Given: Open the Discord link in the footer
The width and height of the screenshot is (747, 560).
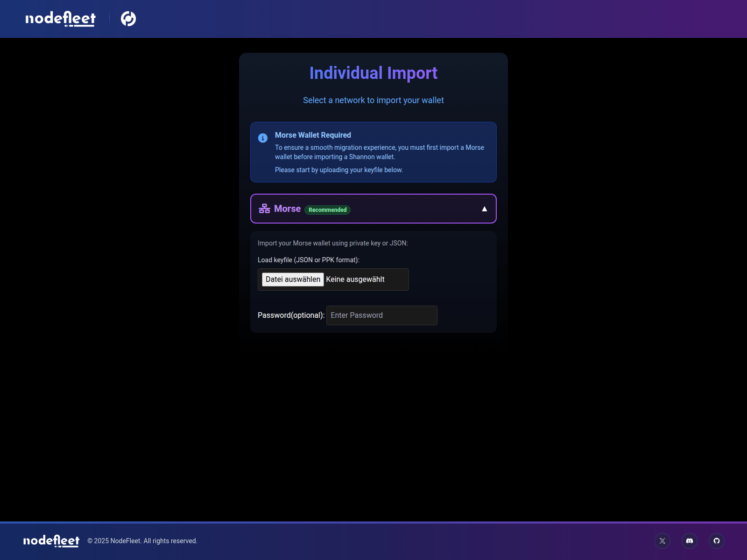Looking at the screenshot, I should [x=690, y=541].
